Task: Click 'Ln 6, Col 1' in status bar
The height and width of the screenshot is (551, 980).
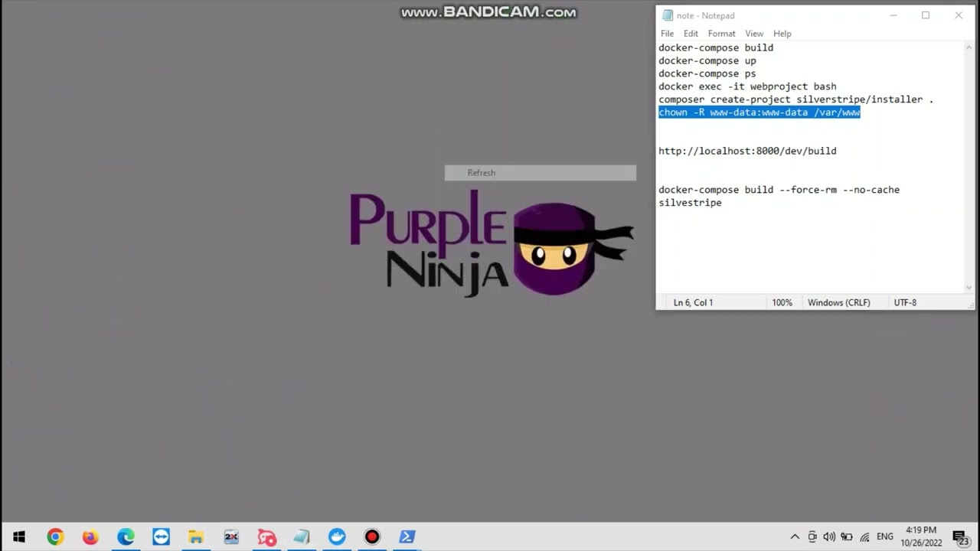Action: [x=693, y=302]
